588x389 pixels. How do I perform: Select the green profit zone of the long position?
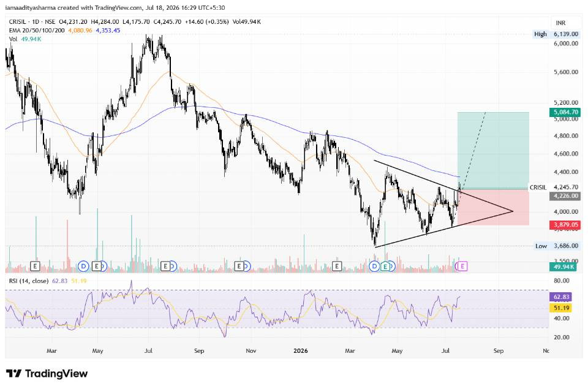(x=493, y=150)
